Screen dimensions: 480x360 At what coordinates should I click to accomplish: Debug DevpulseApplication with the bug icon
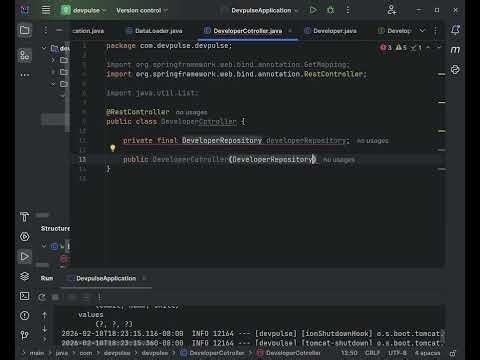coord(330,10)
